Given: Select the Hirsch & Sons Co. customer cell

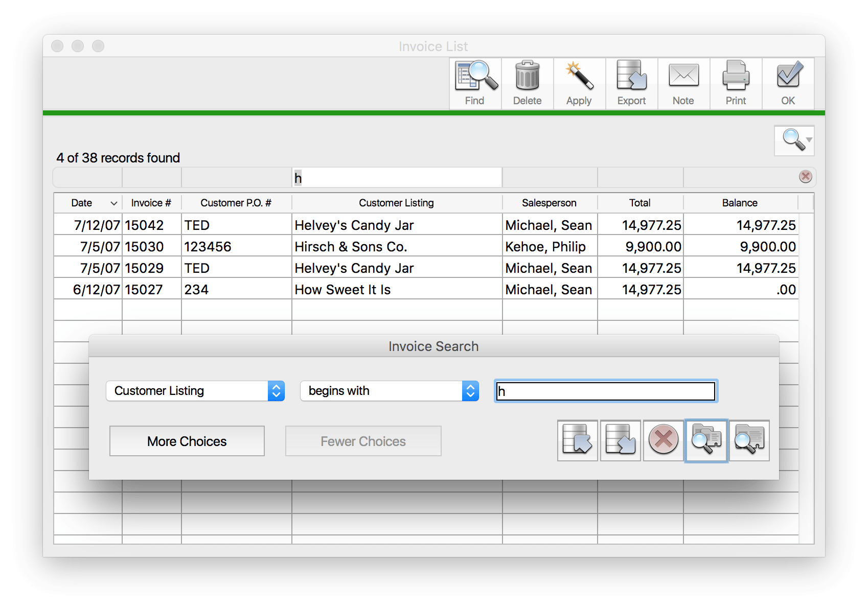Looking at the screenshot, I should [397, 246].
